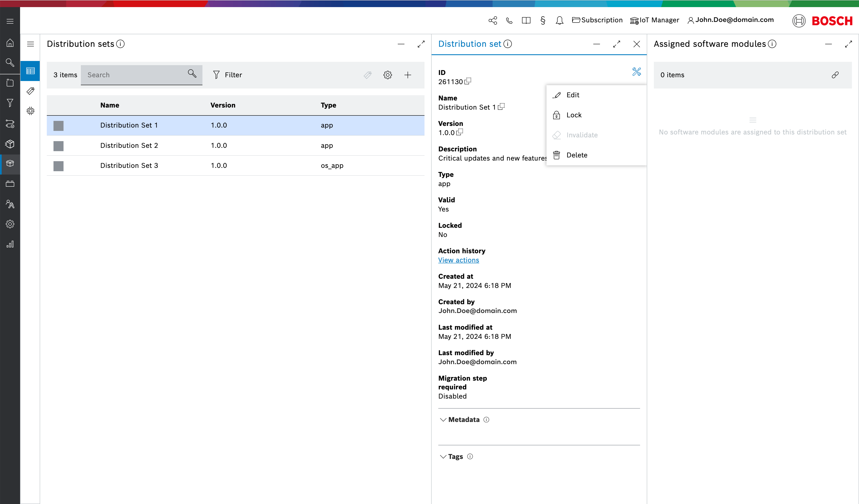Screen dimensions: 859x504
Task: Open table settings gear in Distribution sets
Action: click(x=388, y=75)
